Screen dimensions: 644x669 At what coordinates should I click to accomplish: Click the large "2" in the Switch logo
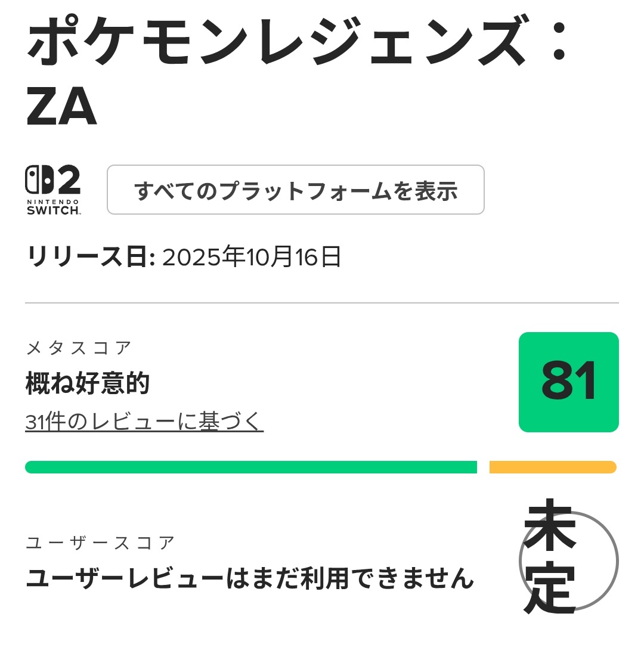tap(69, 180)
